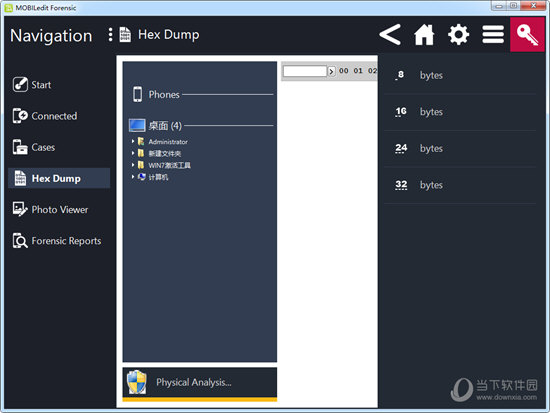Image resolution: width=550 pixels, height=413 pixels.
Task: Expand the WIN7 folder node
Action: 133,165
